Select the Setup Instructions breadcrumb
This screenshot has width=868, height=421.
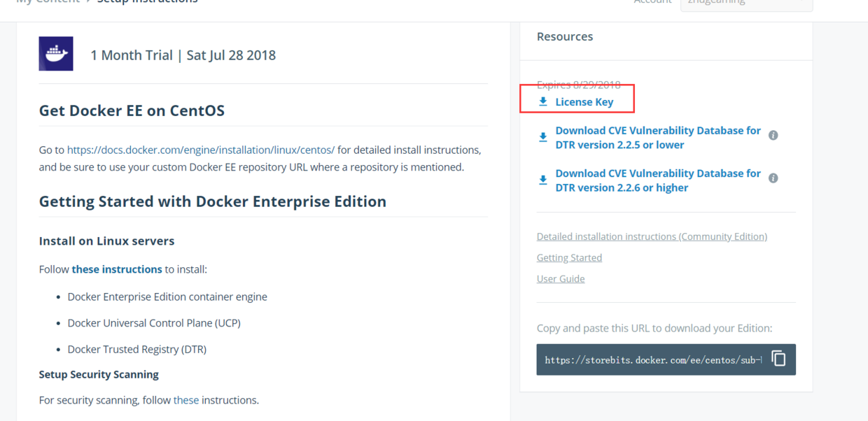coord(147,2)
